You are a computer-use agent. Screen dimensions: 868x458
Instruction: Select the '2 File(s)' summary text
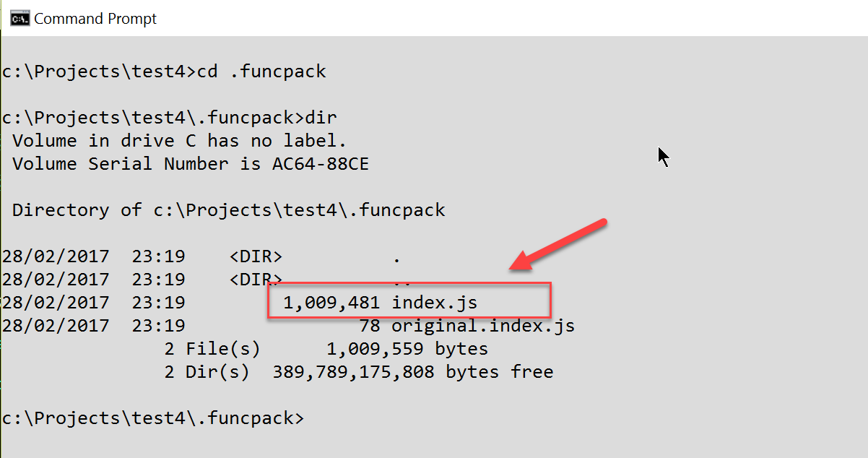(212, 349)
